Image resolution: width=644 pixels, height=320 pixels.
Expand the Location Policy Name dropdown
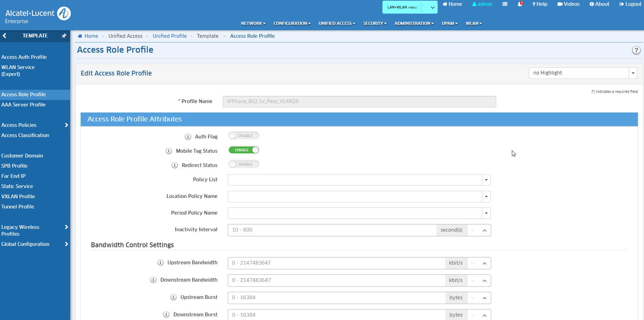point(486,197)
